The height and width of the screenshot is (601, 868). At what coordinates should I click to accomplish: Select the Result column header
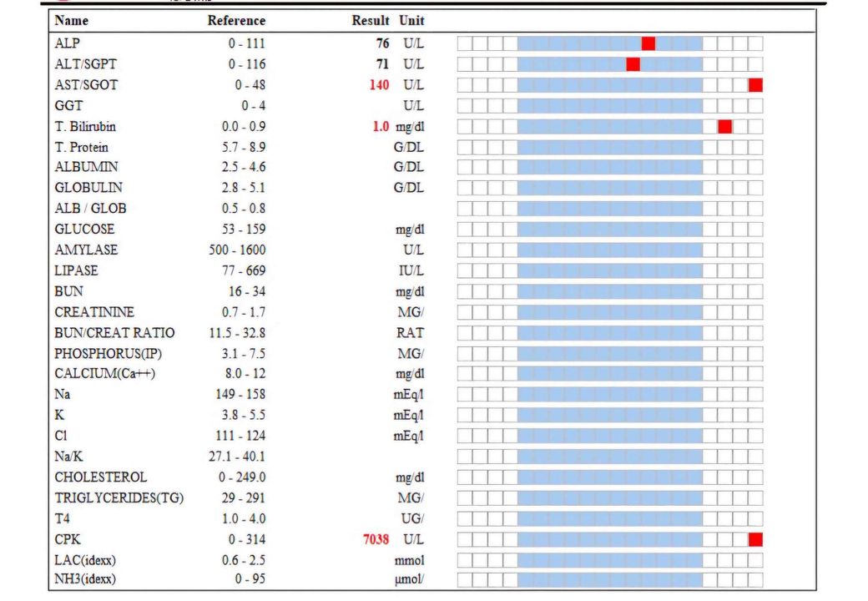coord(371,20)
